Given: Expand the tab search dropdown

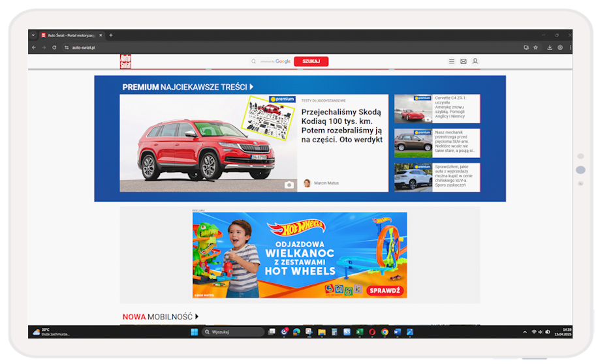Looking at the screenshot, I should 33,35.
